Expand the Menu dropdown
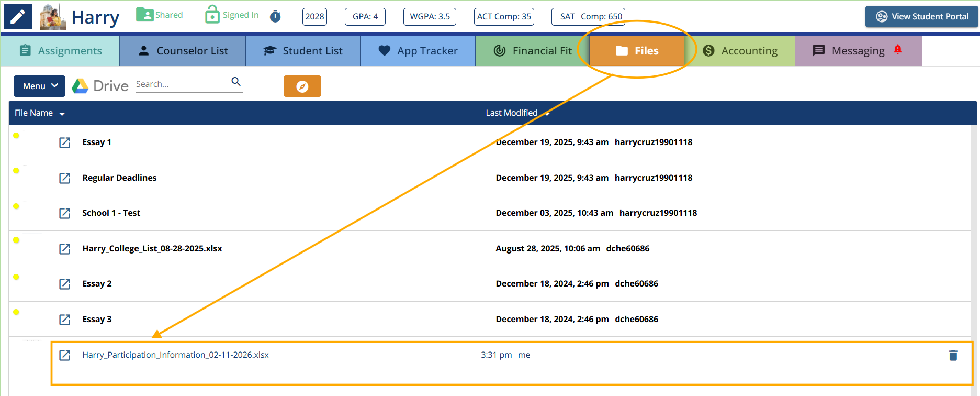 coord(40,86)
